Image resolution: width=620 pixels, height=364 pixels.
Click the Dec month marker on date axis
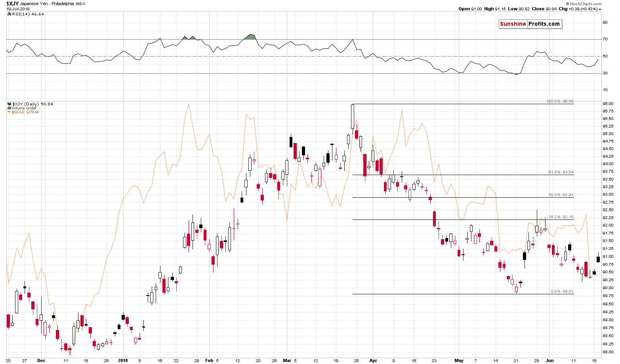[x=41, y=361]
